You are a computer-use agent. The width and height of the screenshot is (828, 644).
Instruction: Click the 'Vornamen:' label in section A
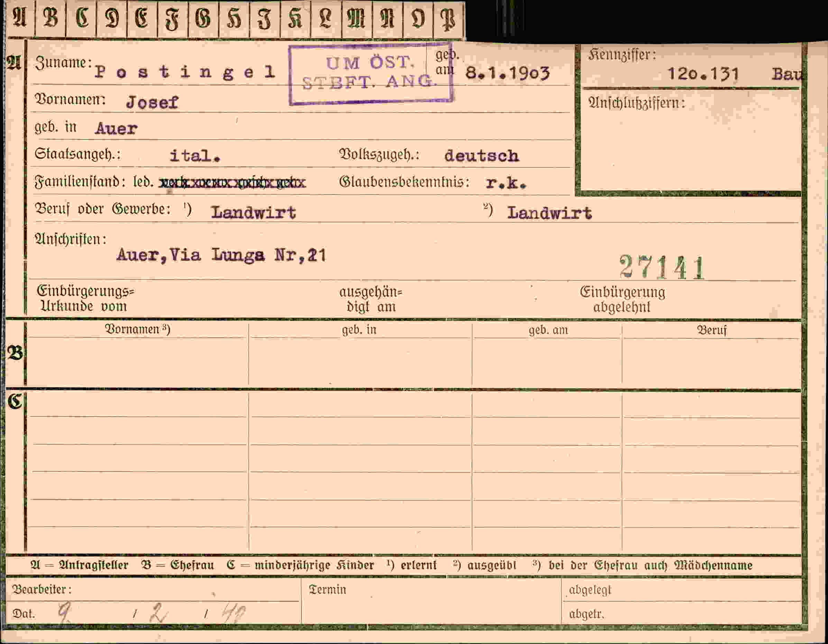[70, 99]
